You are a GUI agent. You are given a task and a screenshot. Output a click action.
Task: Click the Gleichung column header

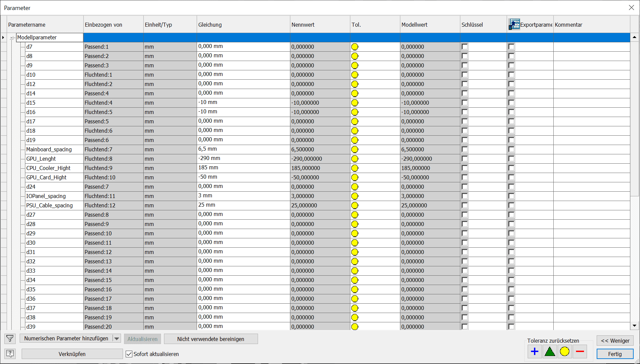[x=243, y=25]
